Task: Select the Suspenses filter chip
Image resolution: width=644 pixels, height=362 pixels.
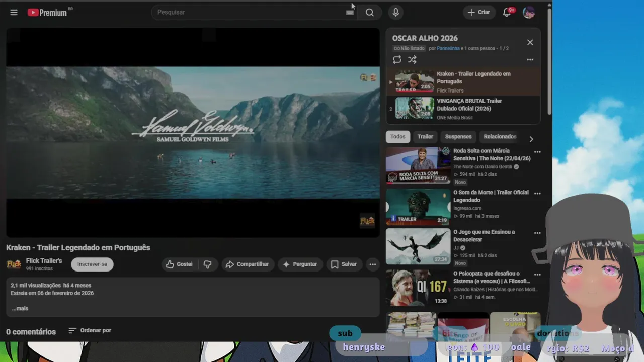Action: tap(458, 137)
